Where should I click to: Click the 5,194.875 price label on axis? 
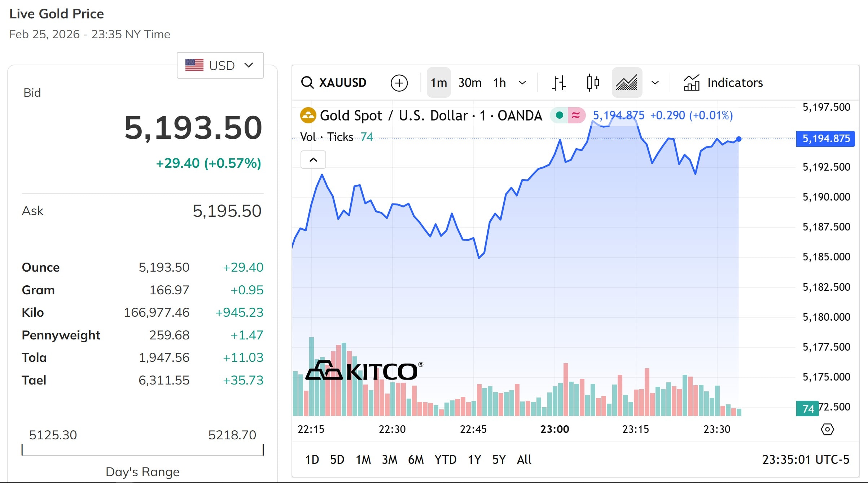(x=825, y=139)
